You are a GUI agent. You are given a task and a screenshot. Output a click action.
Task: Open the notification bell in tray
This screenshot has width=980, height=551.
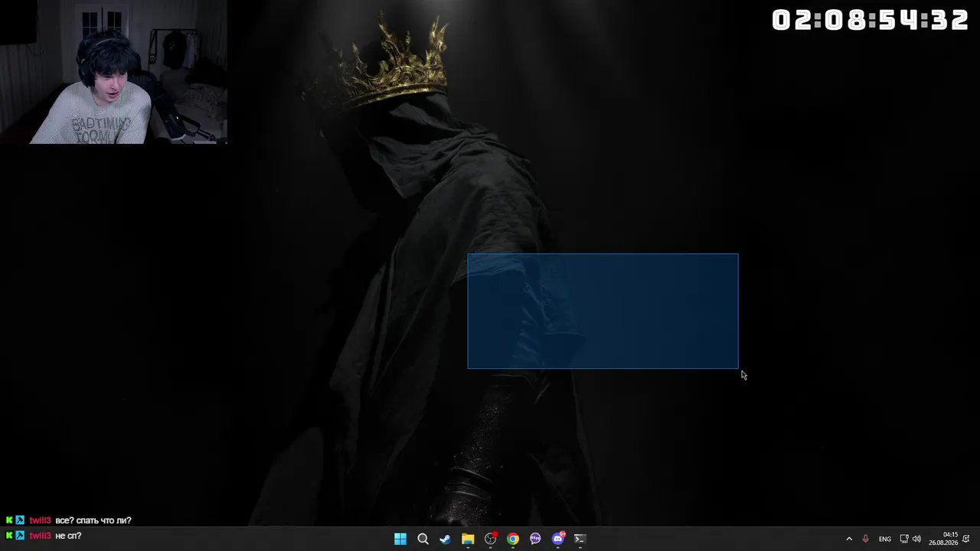point(966,539)
